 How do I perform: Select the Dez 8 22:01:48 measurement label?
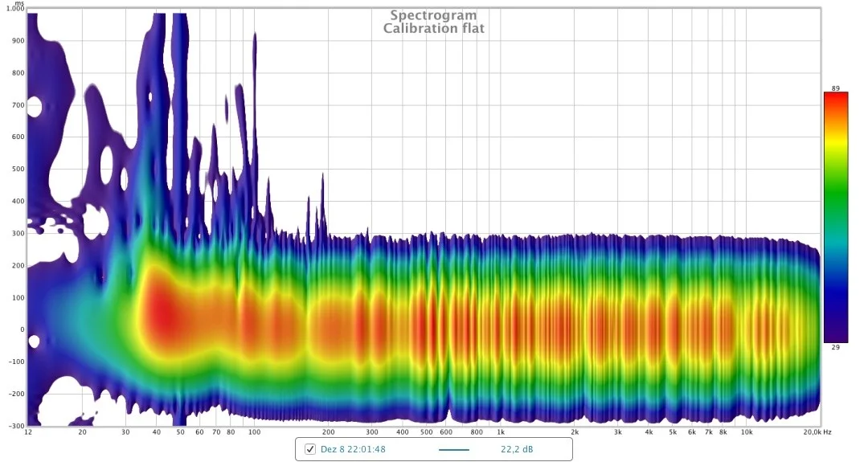(x=353, y=449)
